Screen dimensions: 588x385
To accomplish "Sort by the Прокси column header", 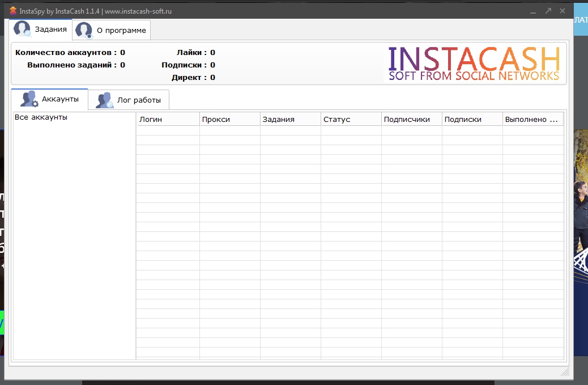I will (x=230, y=119).
